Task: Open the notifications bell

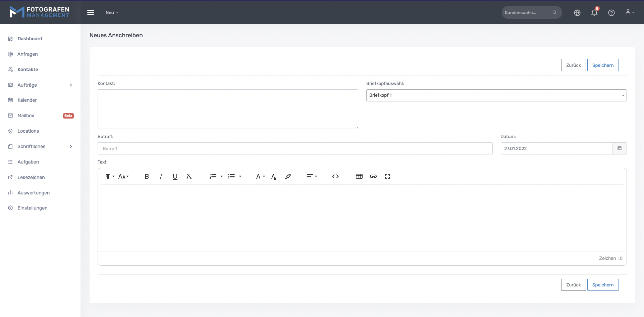Action: (594, 13)
